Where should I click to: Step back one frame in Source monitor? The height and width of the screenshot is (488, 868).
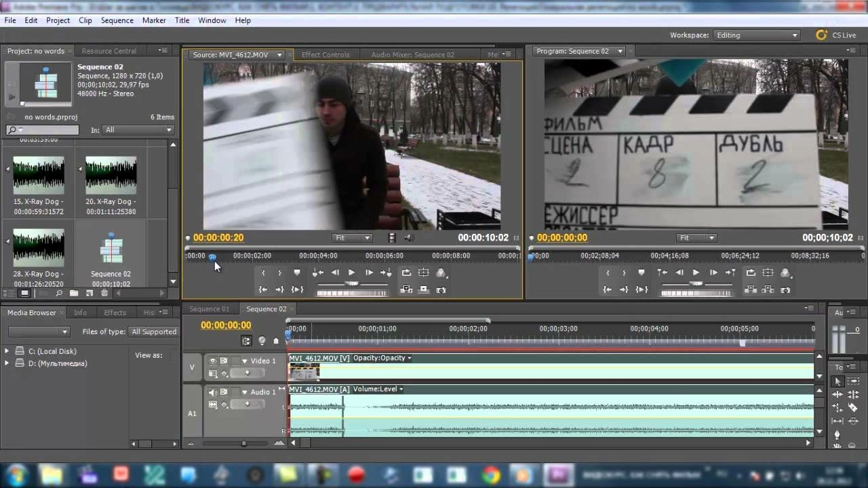coord(335,272)
